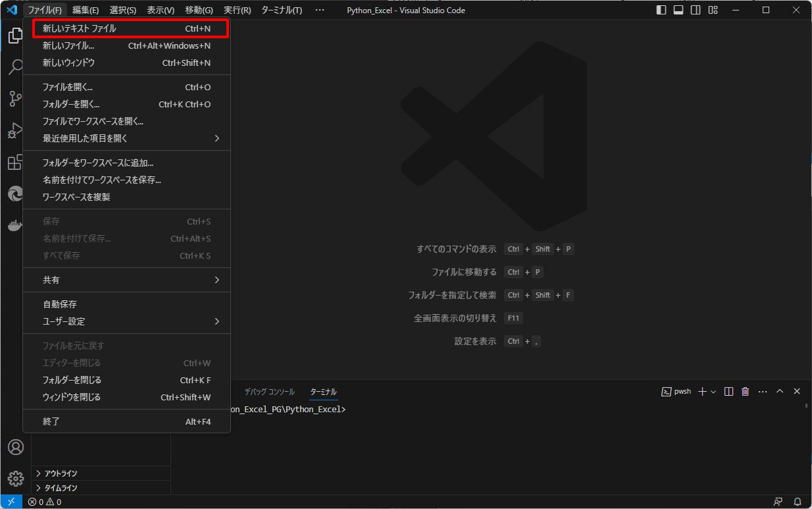Screen dimensions: 812x509
Task: Toggle primary side bar layout icon
Action: [x=661, y=10]
